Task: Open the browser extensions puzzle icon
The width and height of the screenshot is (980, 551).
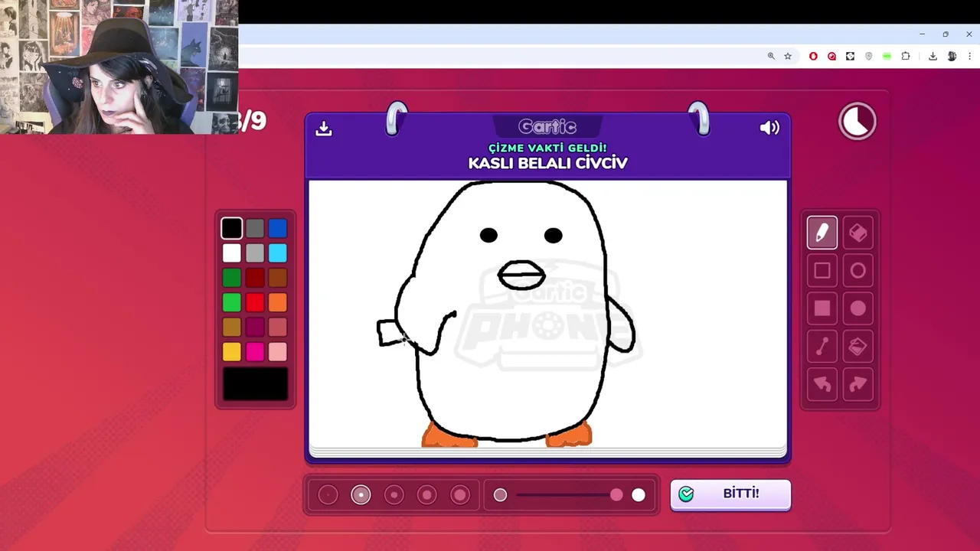Action: coord(906,56)
